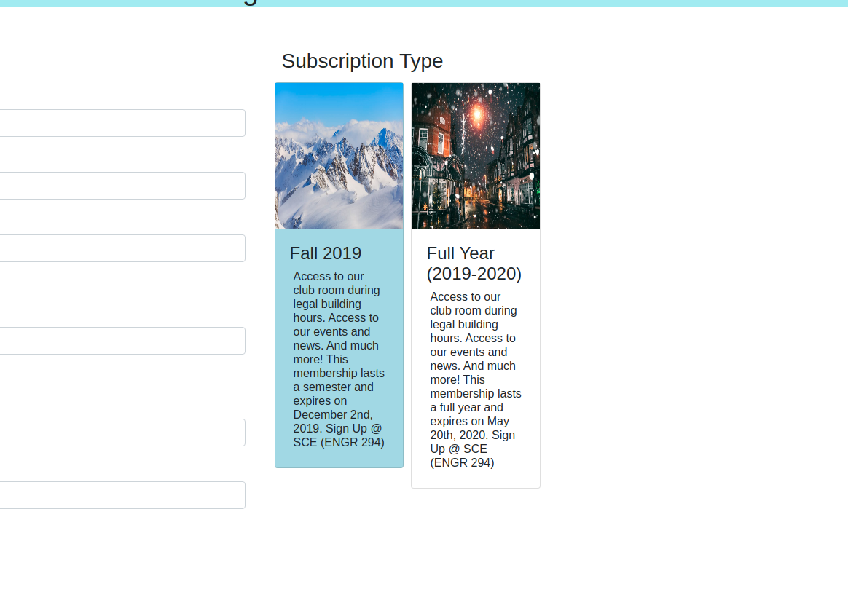Click the snowy mountain image on Fall 2019 card
This screenshot has width=848, height=616.
point(339,155)
